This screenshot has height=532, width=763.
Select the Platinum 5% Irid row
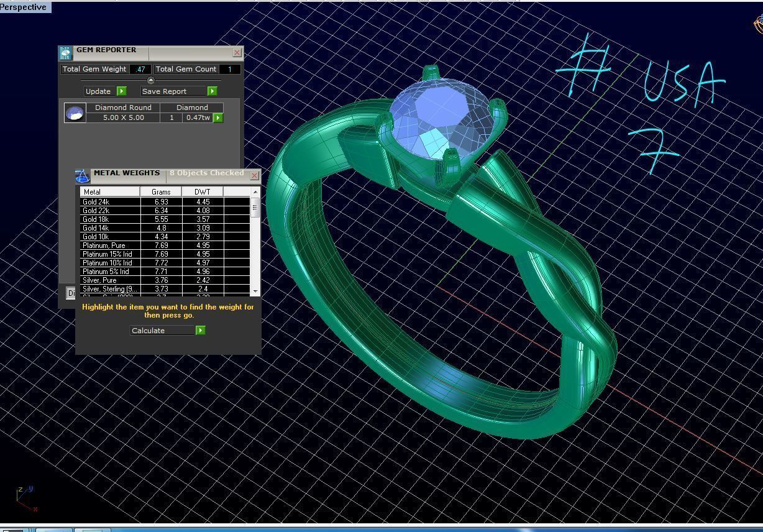[x=165, y=272]
